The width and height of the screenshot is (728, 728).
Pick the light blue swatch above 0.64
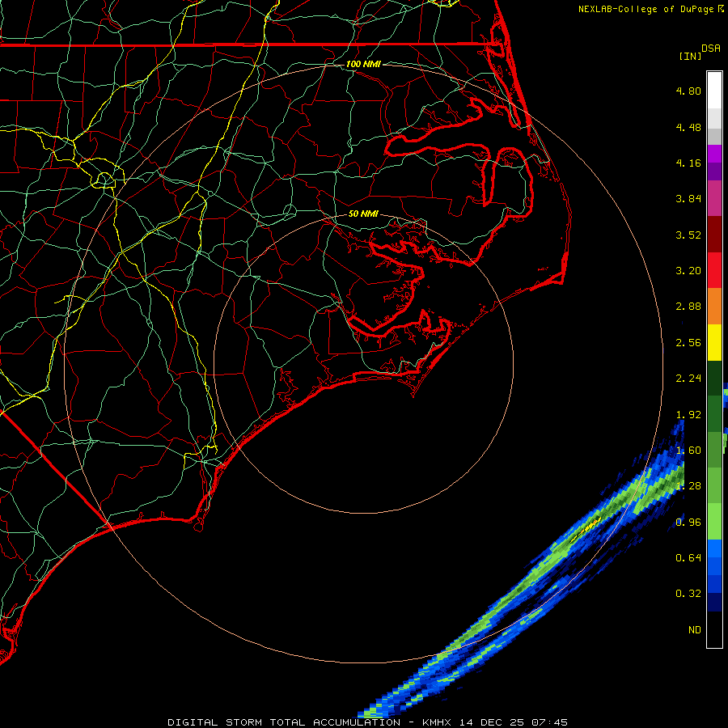click(x=714, y=548)
